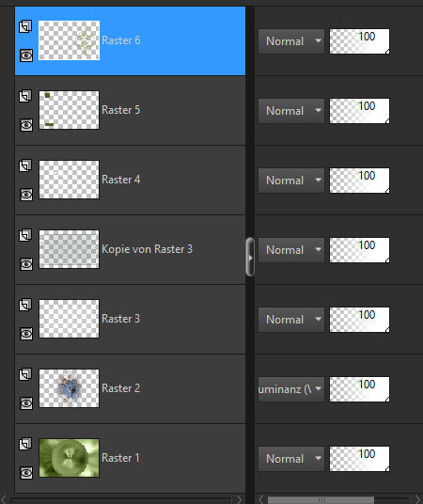Hide the Raster 3 layer
423x504 pixels.
tap(26, 334)
